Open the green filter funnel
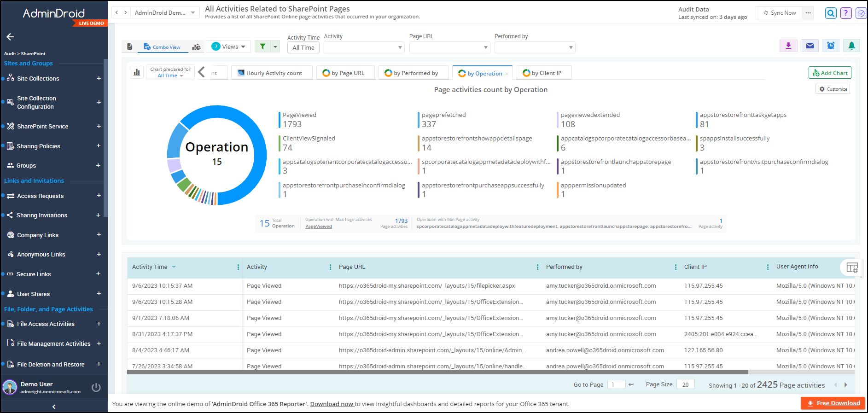 262,47
